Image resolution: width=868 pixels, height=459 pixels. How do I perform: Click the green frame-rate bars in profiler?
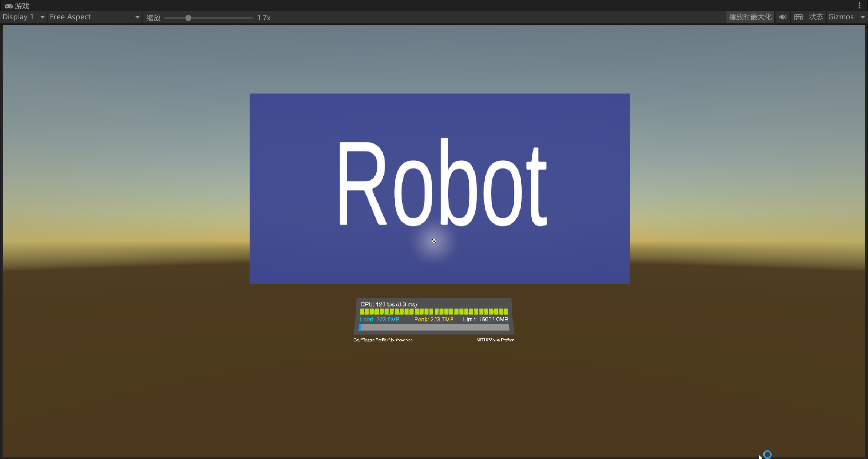tap(434, 312)
